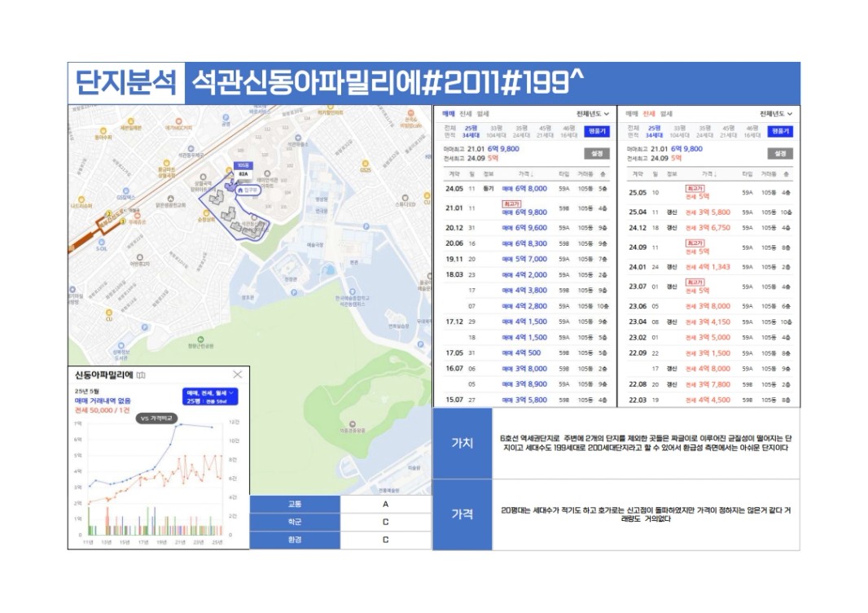Screen dimensions: 868x613
Task: Choose 46평 16세대 in the right panel
Action: pyautogui.click(x=752, y=132)
